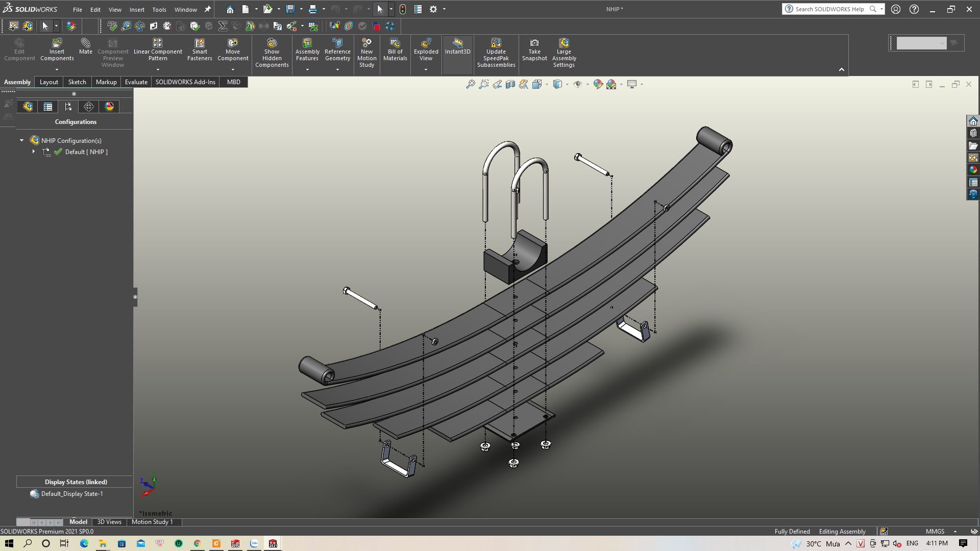Open the DisplayManager color sphere tab
Image resolution: width=980 pixels, height=551 pixels.
109,107
